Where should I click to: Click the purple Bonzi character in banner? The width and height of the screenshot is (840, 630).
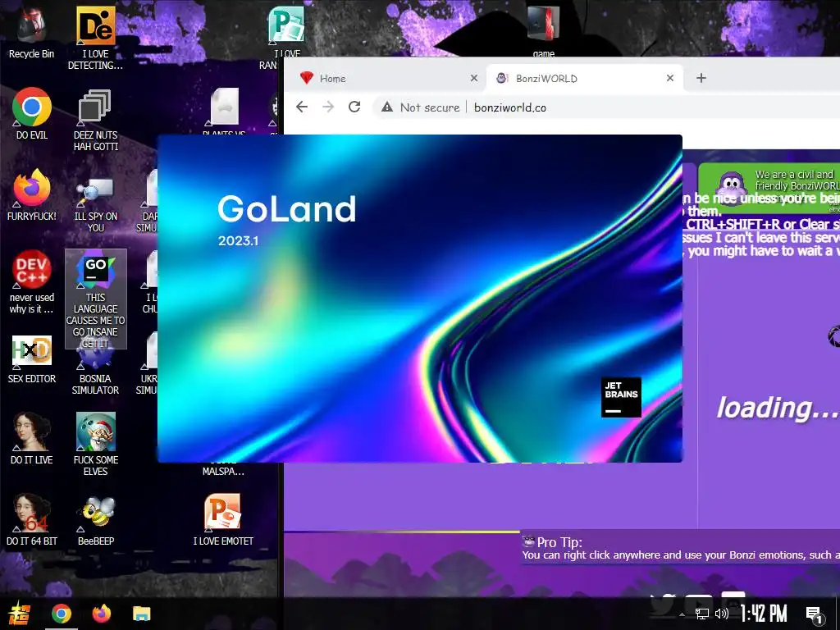tap(731, 189)
